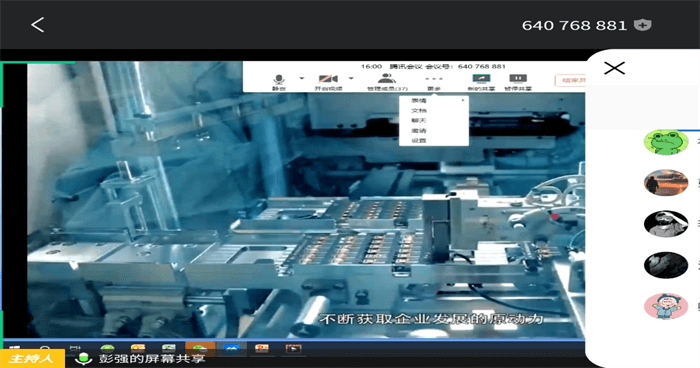The height and width of the screenshot is (368, 700).
Task: Open 设置 from the More menu
Action: (x=433, y=140)
